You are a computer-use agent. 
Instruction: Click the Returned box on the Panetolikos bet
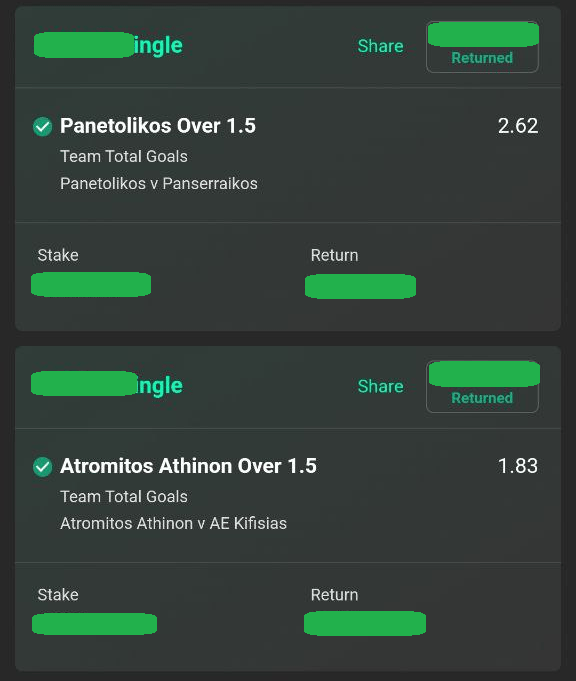click(x=483, y=47)
